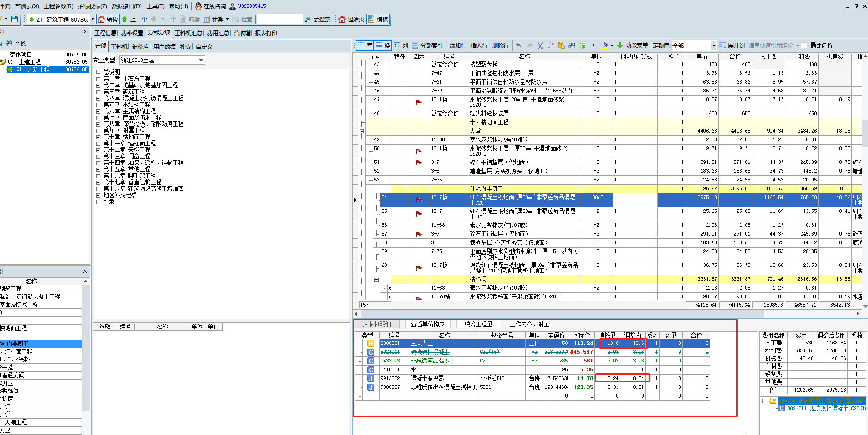The image size is (868, 435).
Task: Switch to 费率设置 tab
Action: coord(132,33)
